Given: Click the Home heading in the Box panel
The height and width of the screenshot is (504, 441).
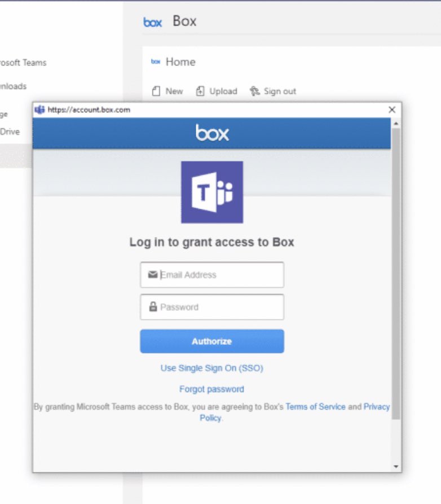Looking at the screenshot, I should click(180, 62).
